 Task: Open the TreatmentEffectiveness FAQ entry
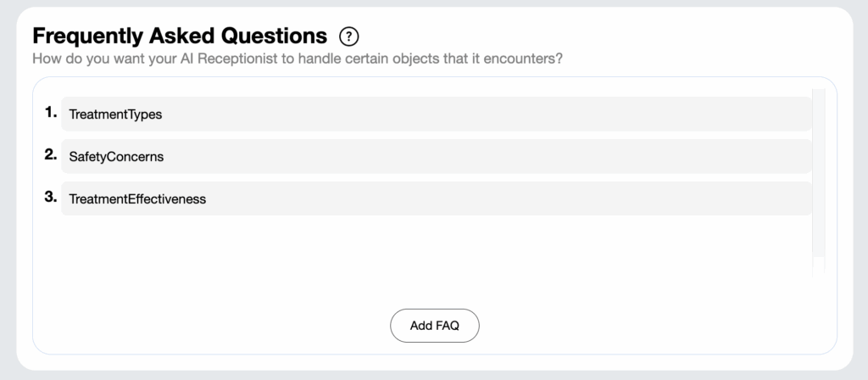coord(437,198)
